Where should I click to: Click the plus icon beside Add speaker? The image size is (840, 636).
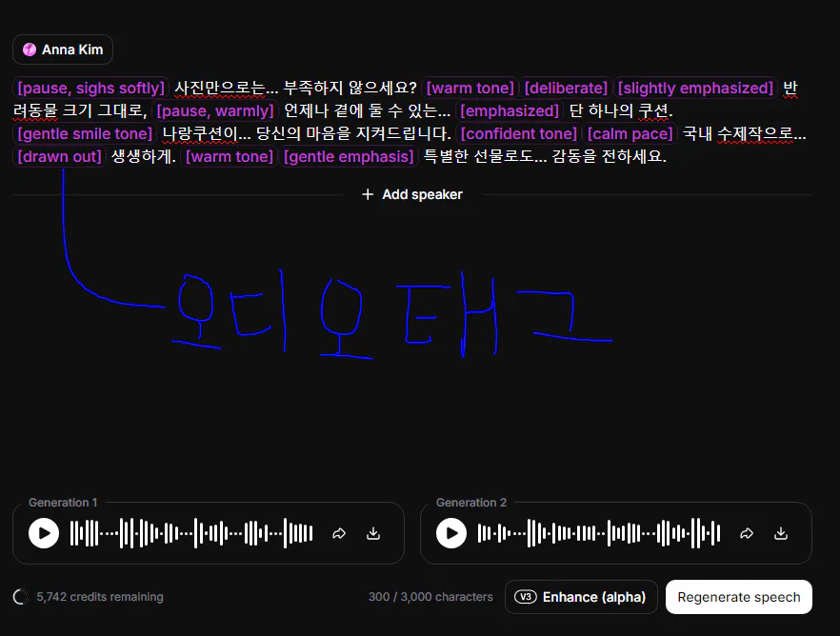(x=368, y=194)
